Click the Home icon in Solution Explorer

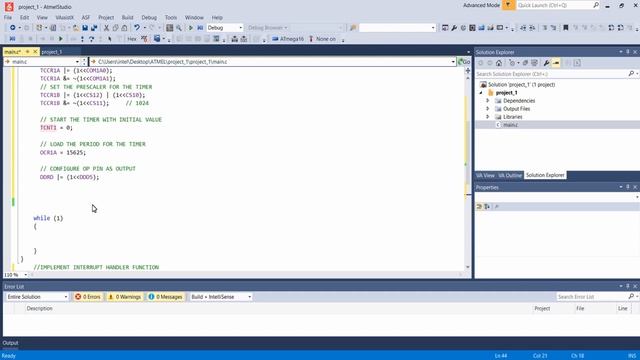click(x=499, y=63)
